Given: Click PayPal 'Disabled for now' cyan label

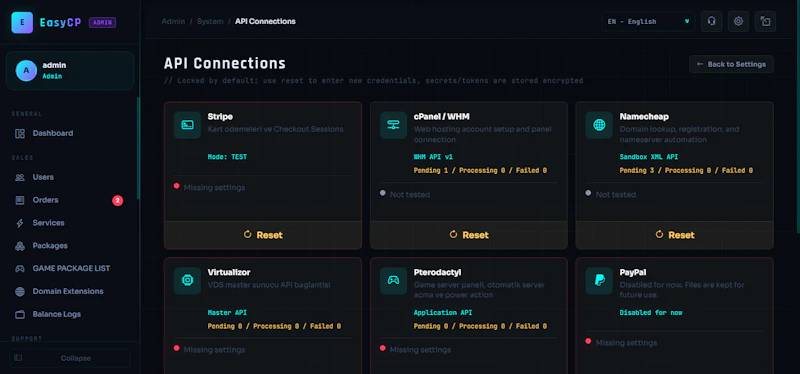Looking at the screenshot, I should [651, 313].
